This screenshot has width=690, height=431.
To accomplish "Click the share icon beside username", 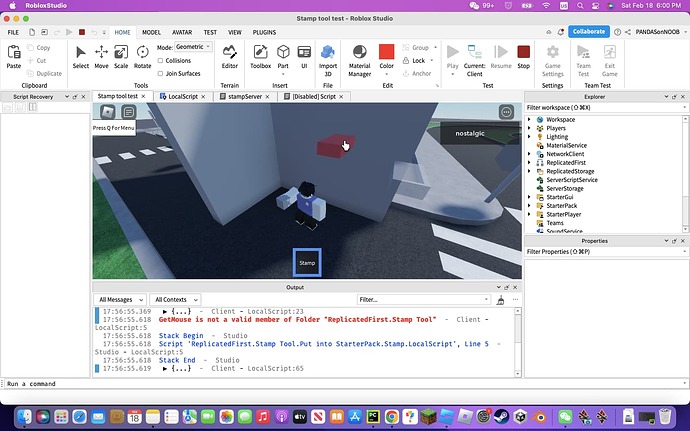I will coord(628,32).
